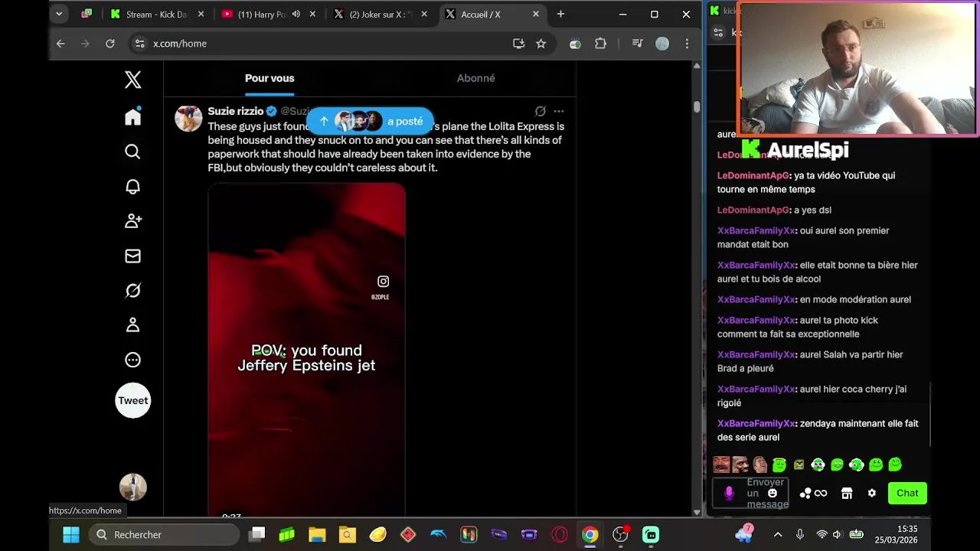The image size is (980, 551).
Task: Open Kick chat settings gear
Action: point(871,494)
